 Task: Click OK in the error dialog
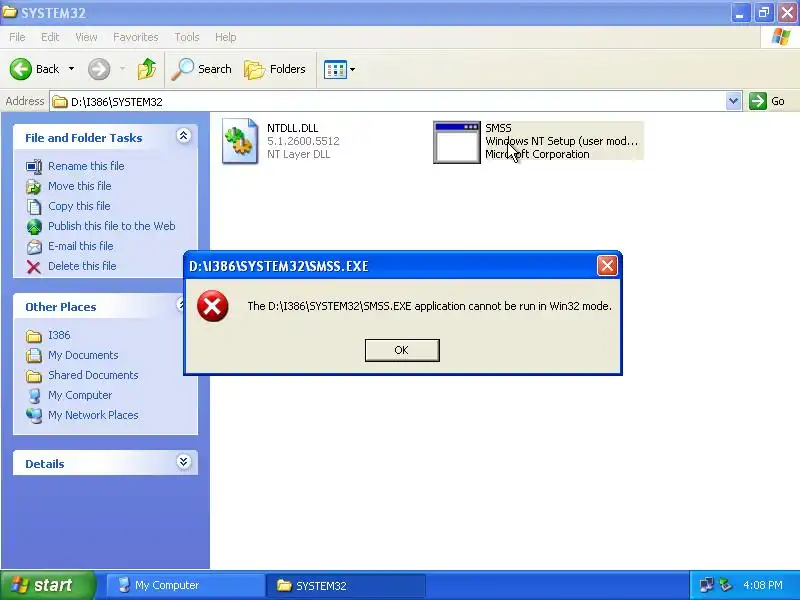(x=402, y=350)
